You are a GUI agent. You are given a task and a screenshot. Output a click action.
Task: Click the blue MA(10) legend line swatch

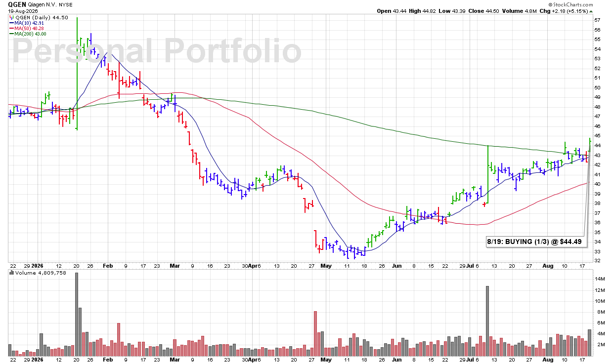coord(11,23)
